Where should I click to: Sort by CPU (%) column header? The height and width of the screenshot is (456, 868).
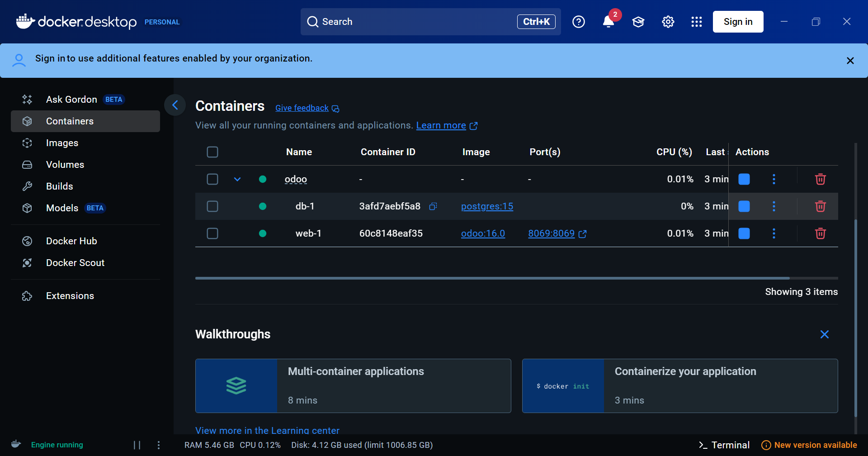pyautogui.click(x=674, y=152)
